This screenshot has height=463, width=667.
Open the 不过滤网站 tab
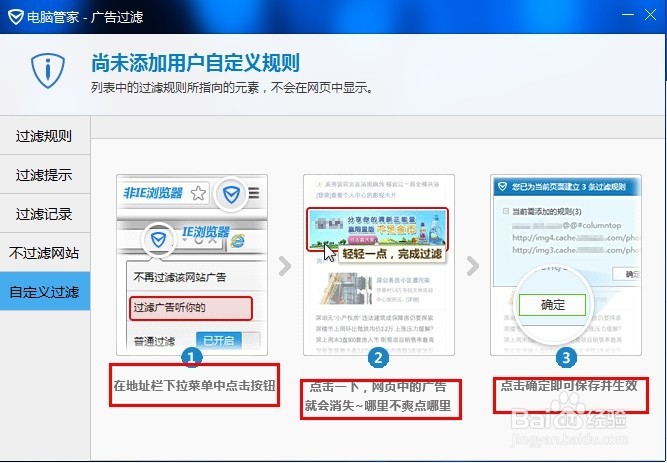tap(45, 253)
